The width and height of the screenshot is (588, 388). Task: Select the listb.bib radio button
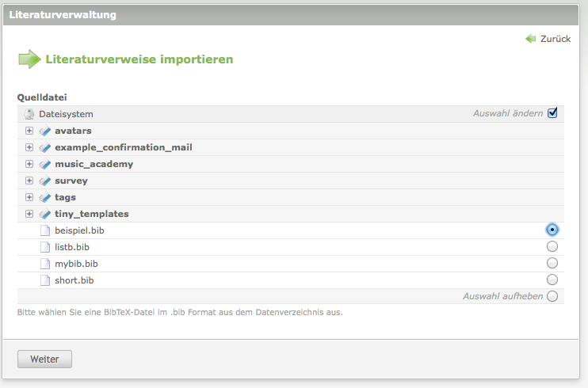(x=552, y=246)
